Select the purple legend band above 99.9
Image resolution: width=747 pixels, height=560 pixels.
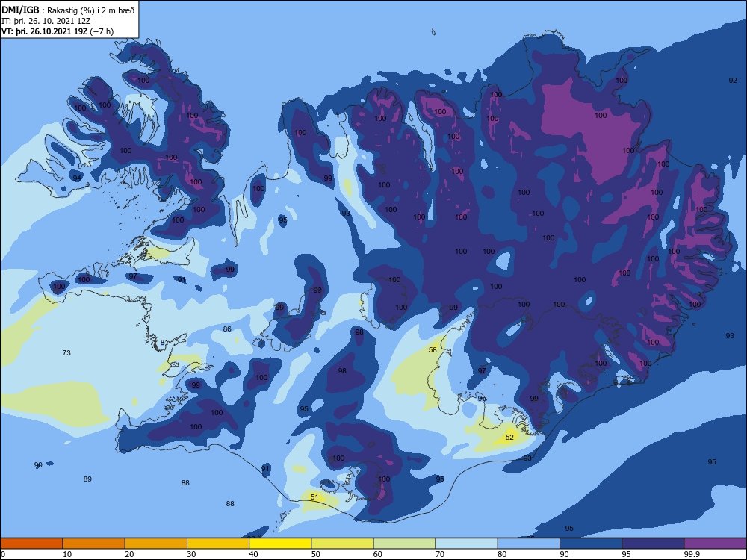[x=715, y=544]
